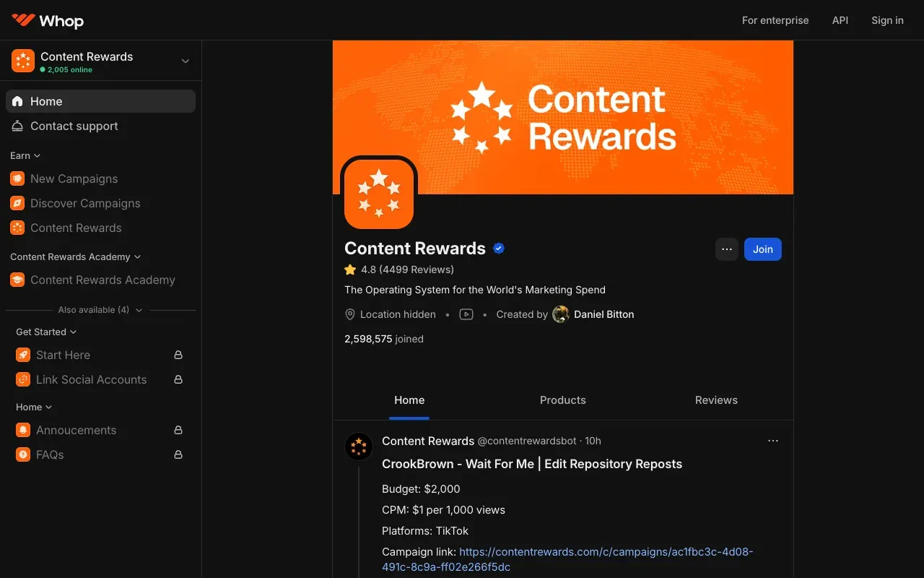Open the contentrewards.com campaign link
Image resolution: width=924 pixels, height=578 pixels.
[567, 559]
